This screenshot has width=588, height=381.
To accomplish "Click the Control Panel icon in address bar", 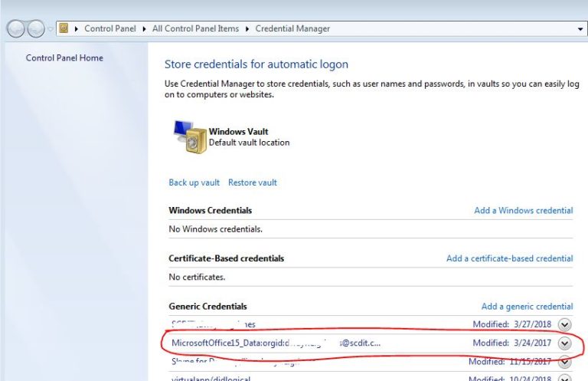I will click(x=64, y=28).
